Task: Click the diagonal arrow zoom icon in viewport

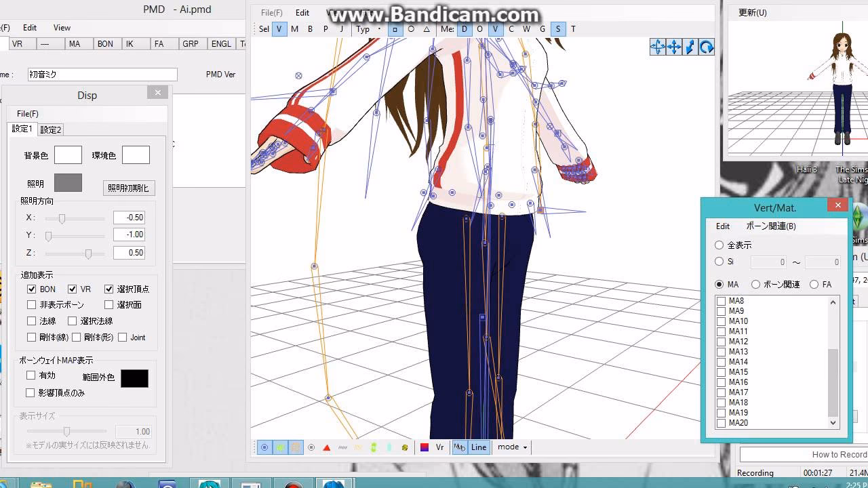Action: pyautogui.click(x=690, y=47)
